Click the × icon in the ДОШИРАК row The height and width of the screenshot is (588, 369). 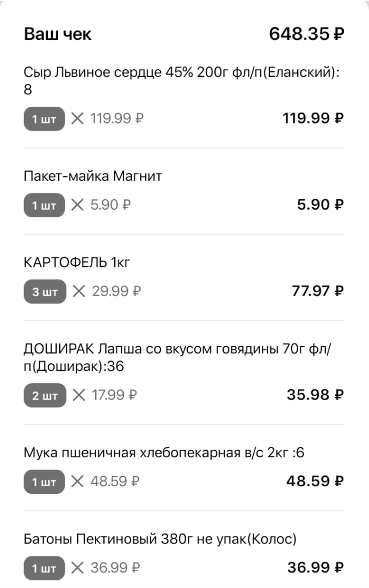pos(78,395)
